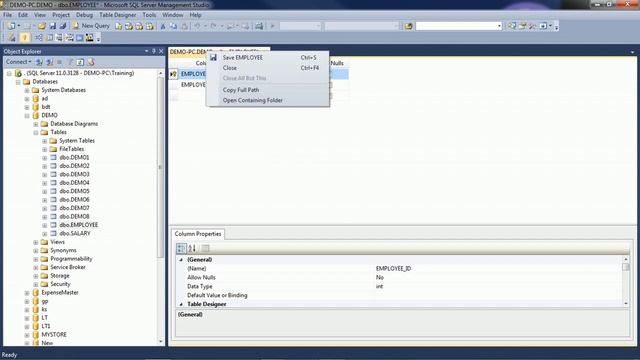Click the Manage Fulltext Index icon
The height and width of the screenshot is (360, 640).
pyautogui.click(x=59, y=38)
